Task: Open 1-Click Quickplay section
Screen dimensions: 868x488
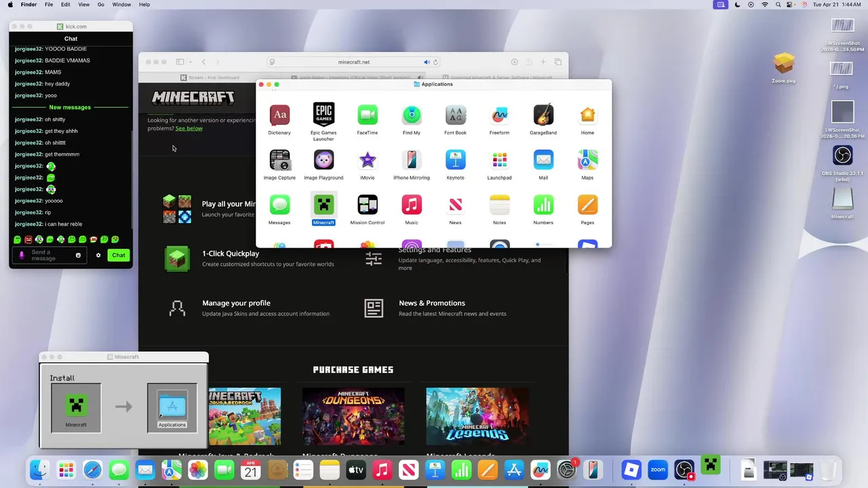Action: click(x=231, y=253)
